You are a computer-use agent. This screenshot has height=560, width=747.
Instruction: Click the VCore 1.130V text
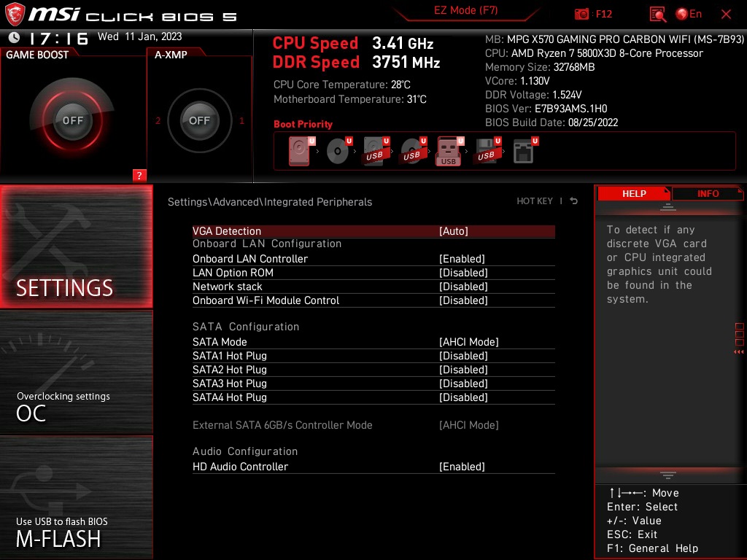tap(517, 81)
